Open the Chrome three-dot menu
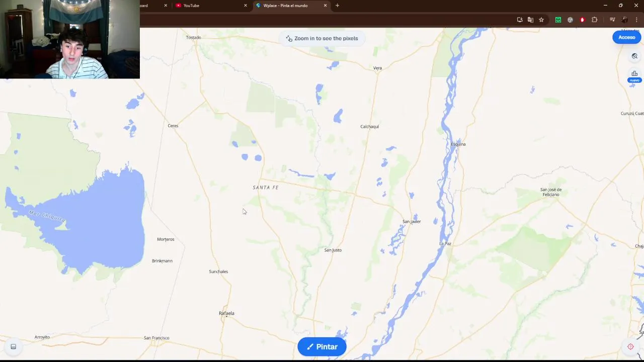 coord(636,20)
